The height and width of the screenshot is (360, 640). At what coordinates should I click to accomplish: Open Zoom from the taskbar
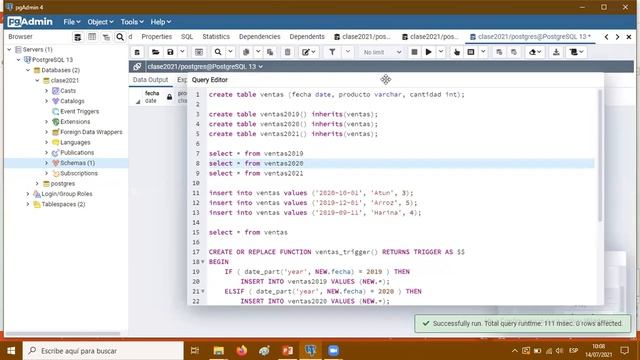point(333,351)
